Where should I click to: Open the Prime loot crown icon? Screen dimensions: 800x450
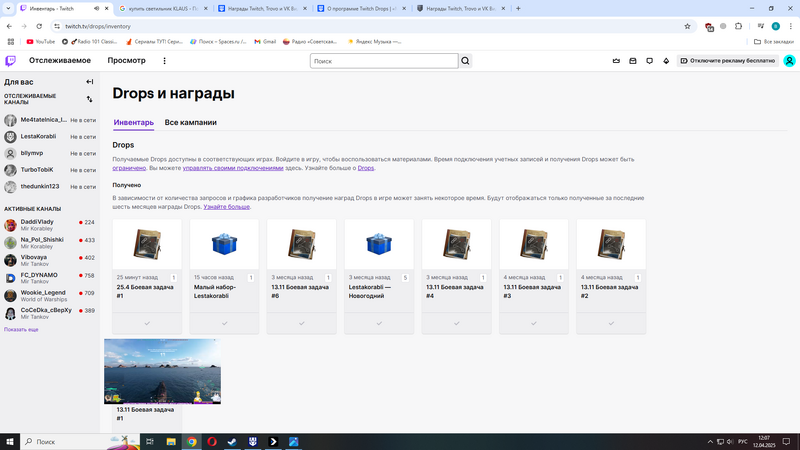pos(616,61)
